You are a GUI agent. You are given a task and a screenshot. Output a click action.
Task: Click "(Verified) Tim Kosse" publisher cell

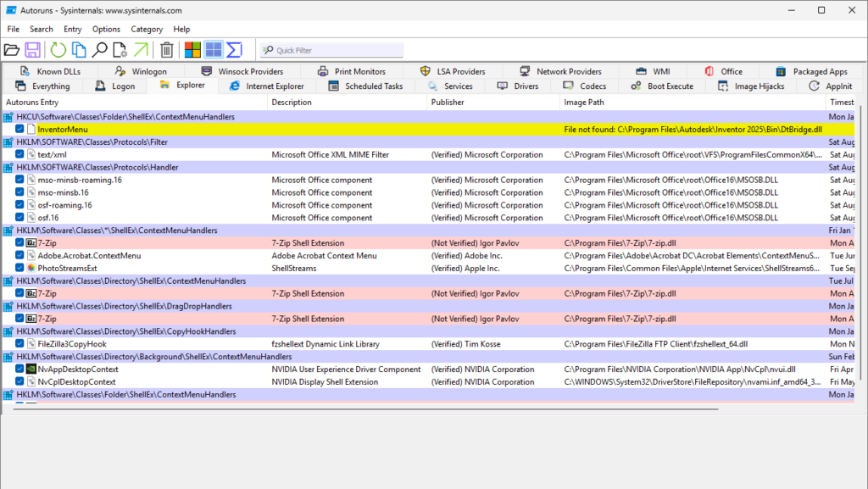[x=465, y=344]
